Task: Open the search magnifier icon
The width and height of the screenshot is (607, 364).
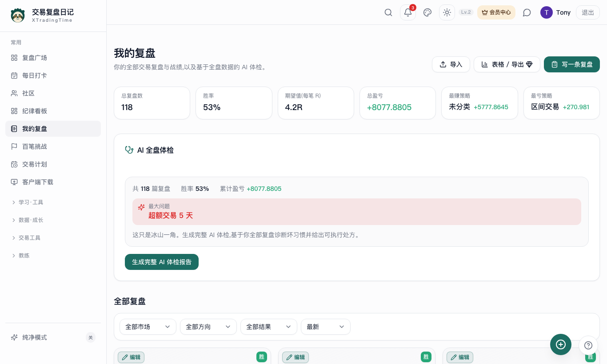Action: coord(388,12)
